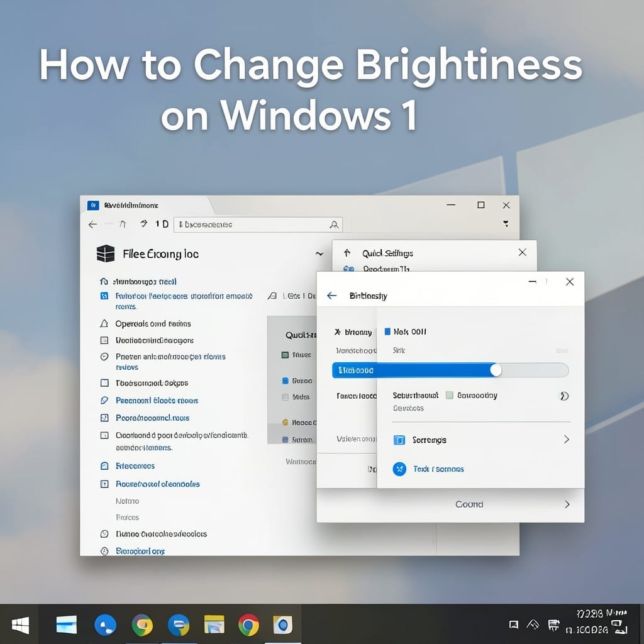
Task: Click the curved refresh arrow in toolbar
Action: click(x=143, y=224)
